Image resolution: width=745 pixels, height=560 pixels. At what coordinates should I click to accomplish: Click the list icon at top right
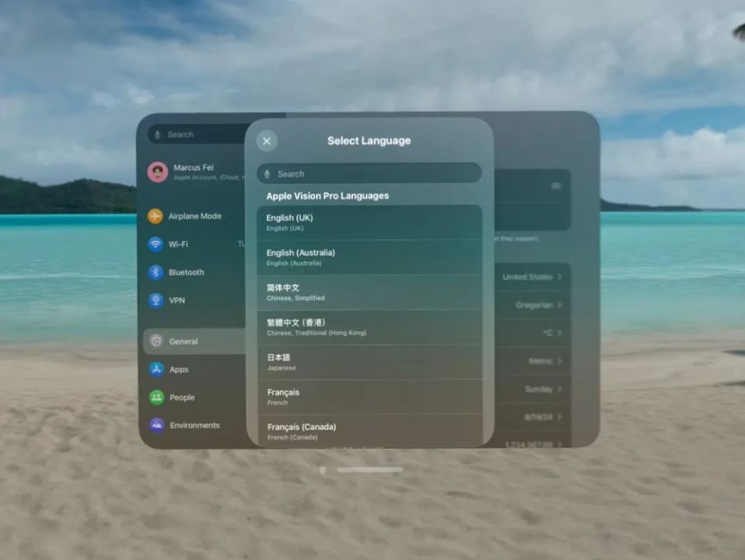coord(556,186)
